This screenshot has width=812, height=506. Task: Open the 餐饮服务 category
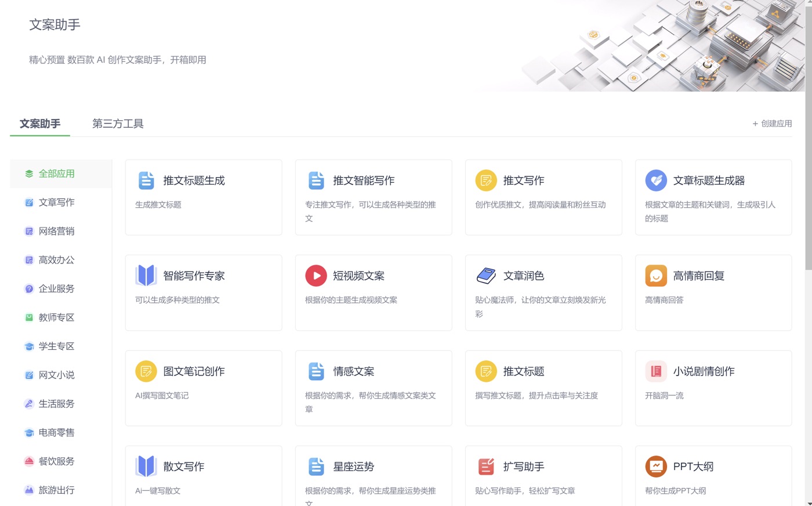click(61, 461)
